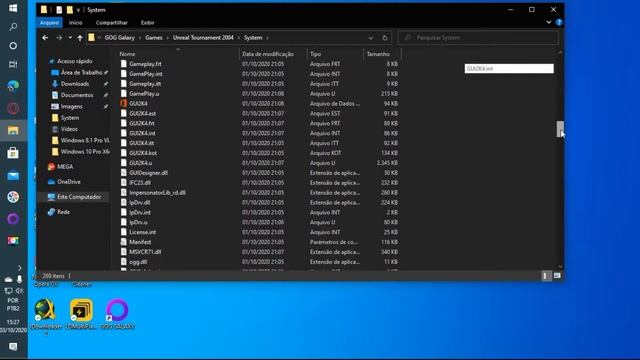640x360 pixels.
Task: Open the File Explorer taskbar icon
Action: click(x=13, y=131)
